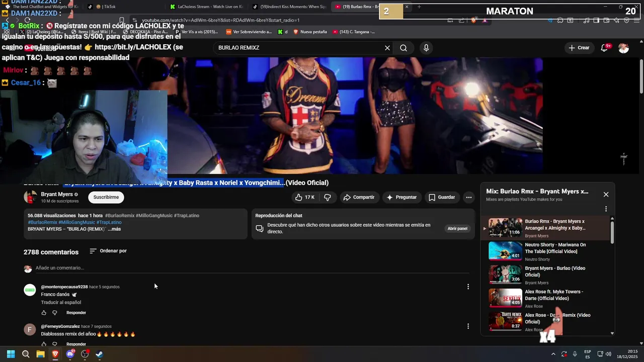Open YouTube notifications bell
This screenshot has width=644, height=362.
605,48
